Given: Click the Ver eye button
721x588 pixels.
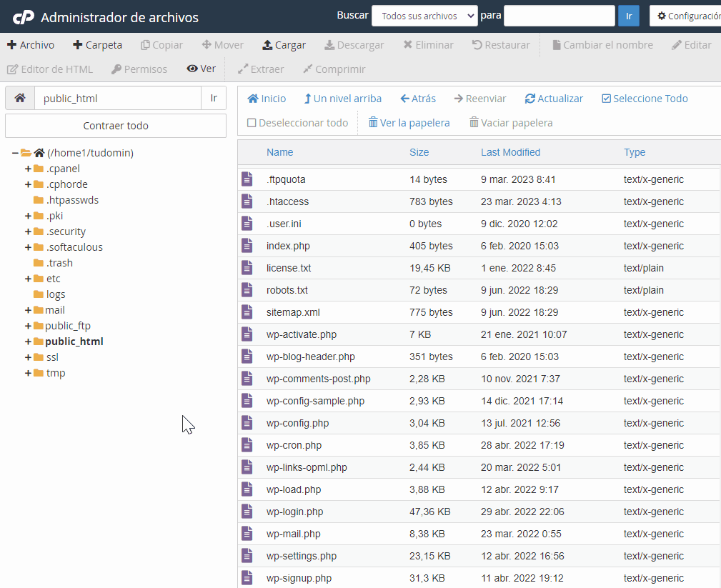Looking at the screenshot, I should tap(201, 69).
